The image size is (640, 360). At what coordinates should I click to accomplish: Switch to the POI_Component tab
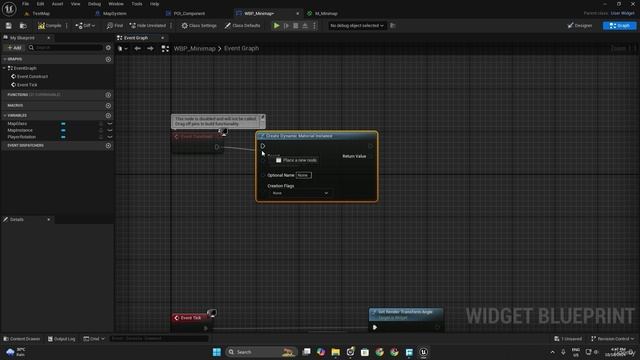pyautogui.click(x=189, y=13)
